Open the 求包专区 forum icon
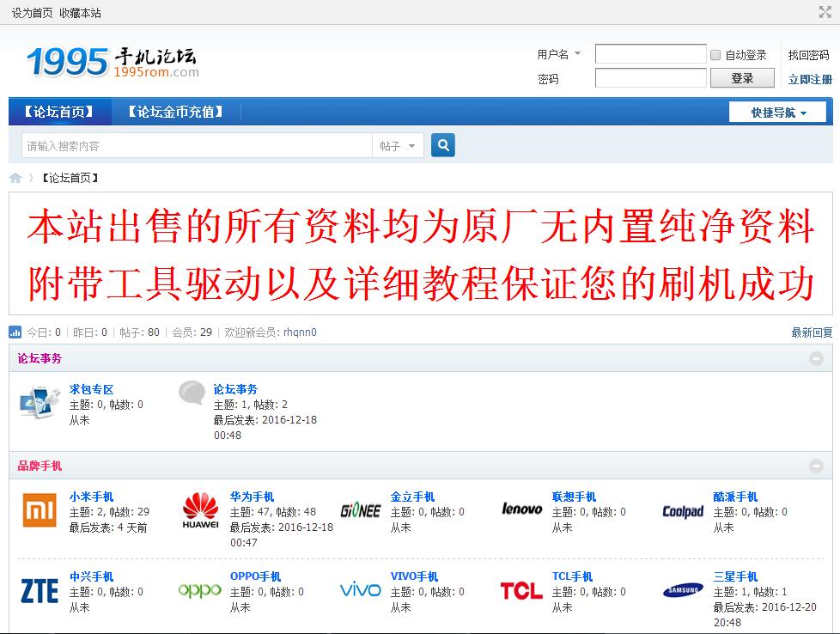 (x=40, y=401)
